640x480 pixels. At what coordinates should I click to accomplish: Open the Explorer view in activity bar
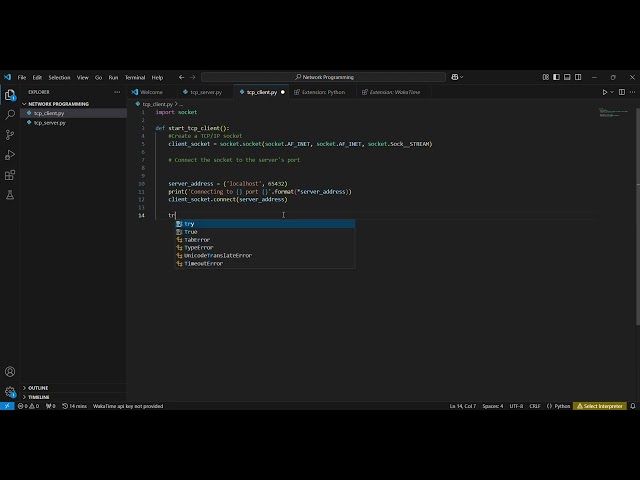coord(10,95)
